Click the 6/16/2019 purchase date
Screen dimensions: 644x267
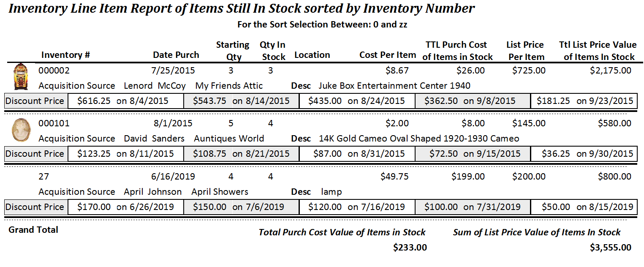tap(173, 177)
